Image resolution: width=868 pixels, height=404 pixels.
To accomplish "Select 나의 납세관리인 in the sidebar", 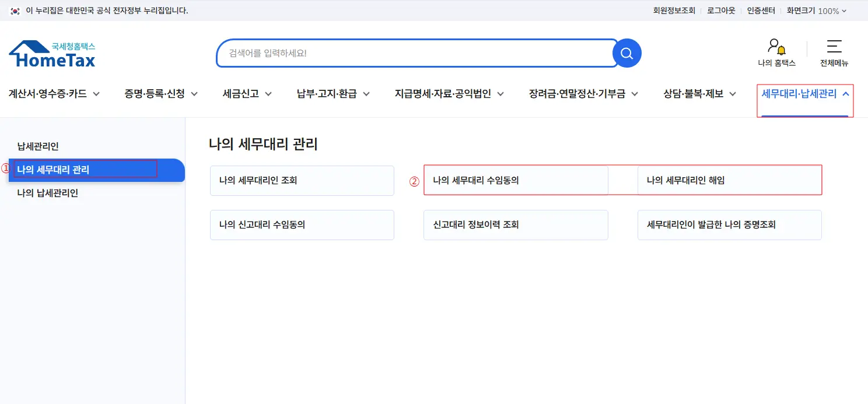I will pos(47,193).
